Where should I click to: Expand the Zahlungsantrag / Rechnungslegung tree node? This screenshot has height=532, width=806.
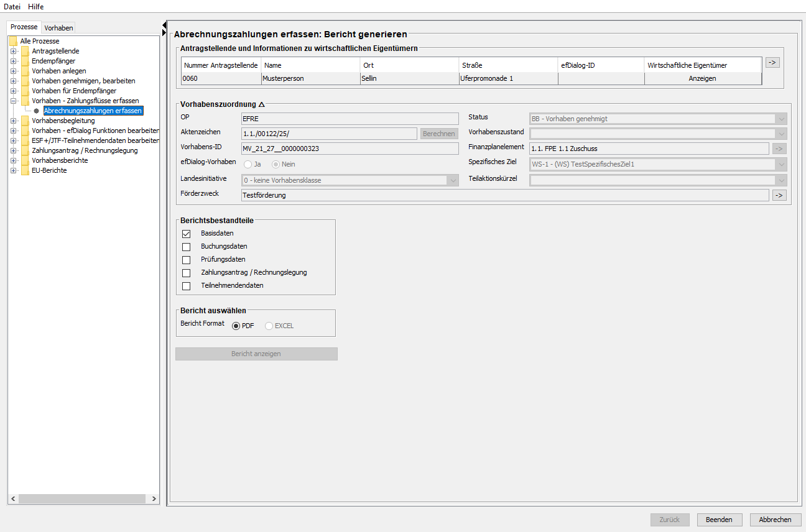point(13,150)
